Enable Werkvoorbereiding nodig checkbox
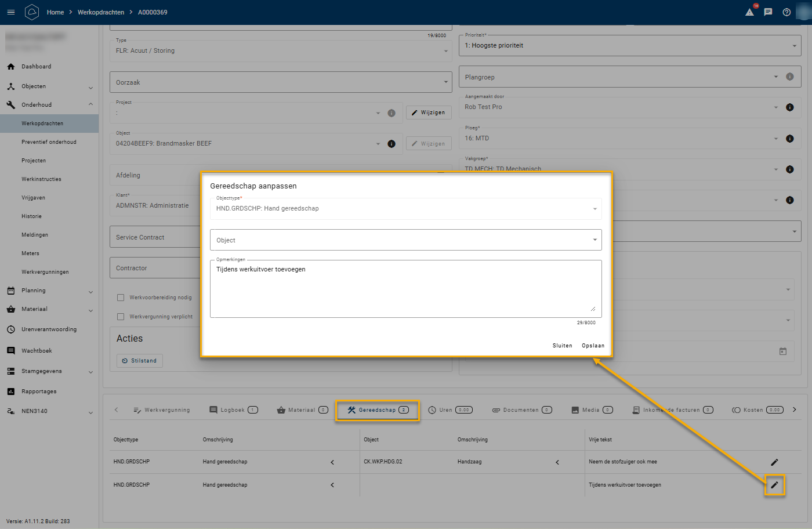Viewport: 812px width, 529px height. click(121, 298)
